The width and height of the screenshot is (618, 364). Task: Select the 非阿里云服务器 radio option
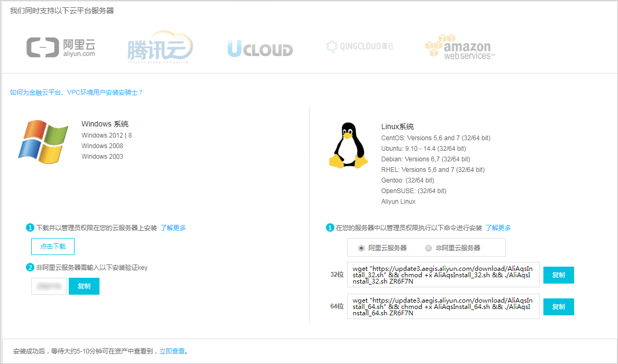click(429, 248)
